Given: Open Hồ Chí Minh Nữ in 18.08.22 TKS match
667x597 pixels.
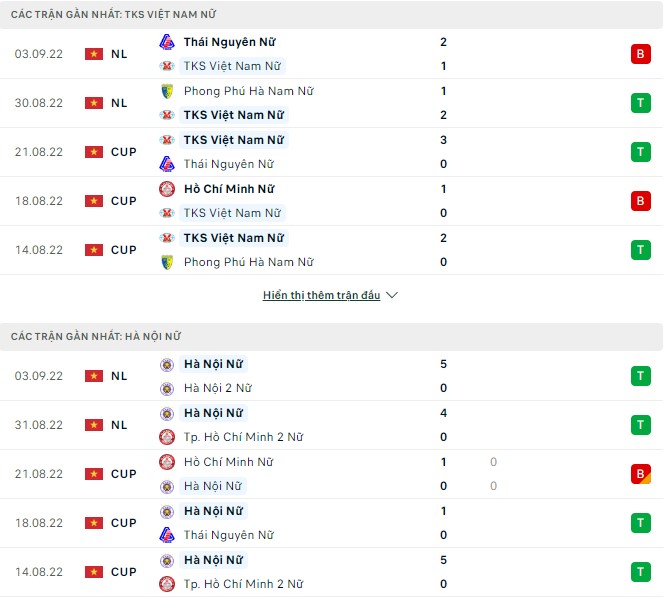Looking at the screenshot, I should click(x=229, y=189).
